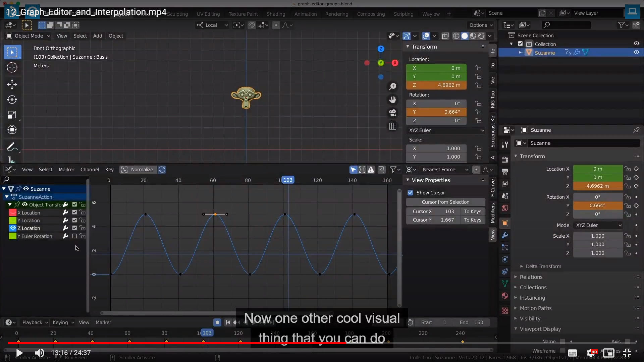Click the Cursor from Selection button
This screenshot has height=362, width=644.
445,202
